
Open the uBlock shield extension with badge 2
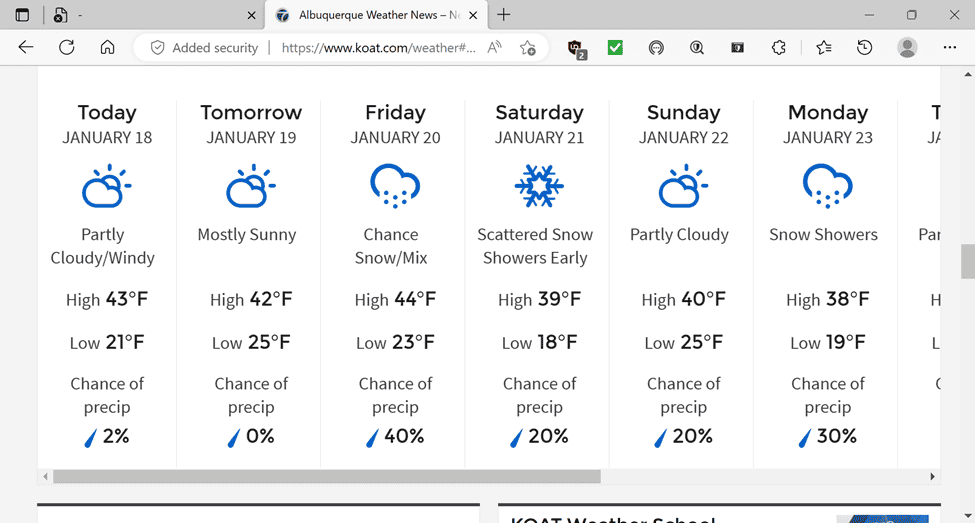click(x=576, y=49)
